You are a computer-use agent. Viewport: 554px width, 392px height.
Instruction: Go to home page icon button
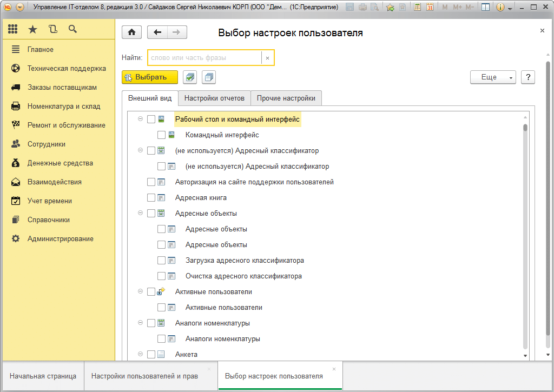132,32
